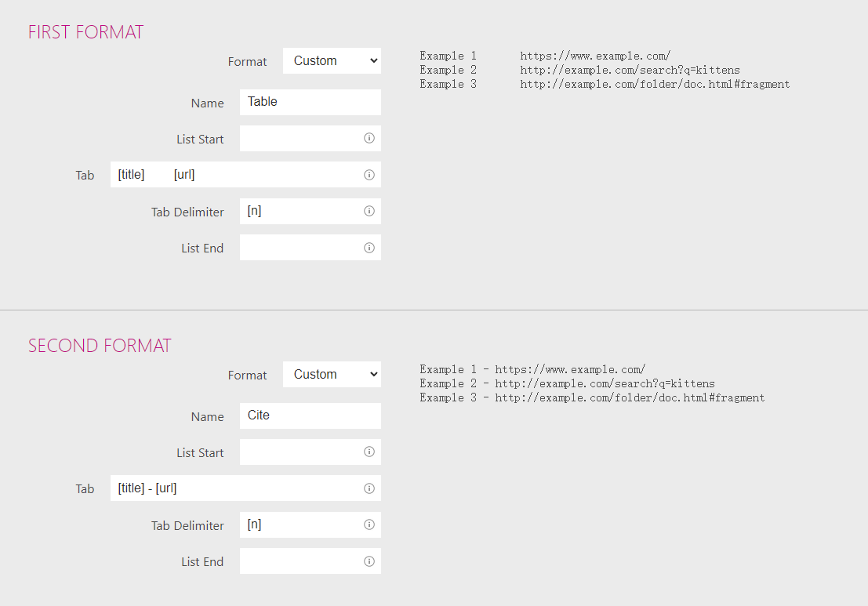Open the First Format Custom dropdown

click(332, 61)
